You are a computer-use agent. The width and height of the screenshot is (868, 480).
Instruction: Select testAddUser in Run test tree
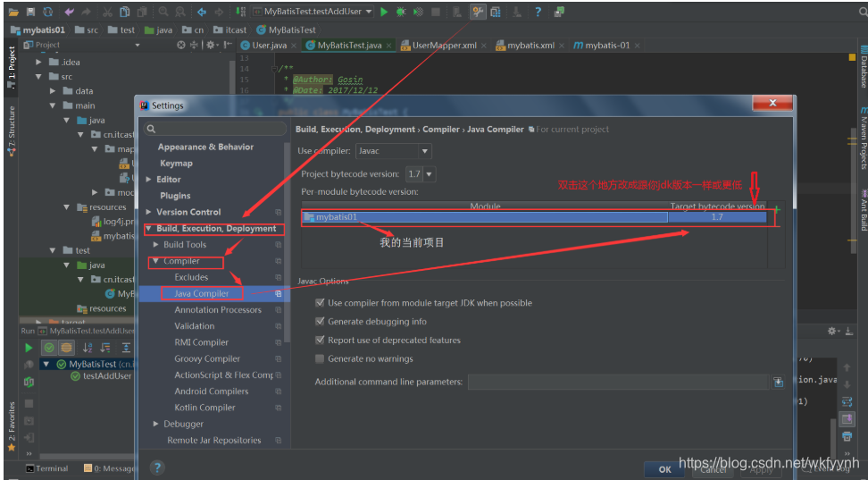pos(101,375)
